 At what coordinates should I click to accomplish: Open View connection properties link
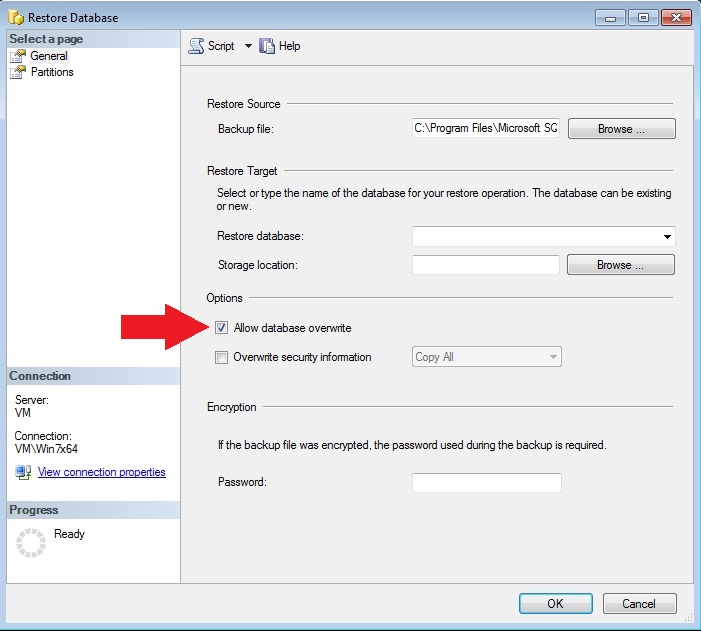point(101,472)
